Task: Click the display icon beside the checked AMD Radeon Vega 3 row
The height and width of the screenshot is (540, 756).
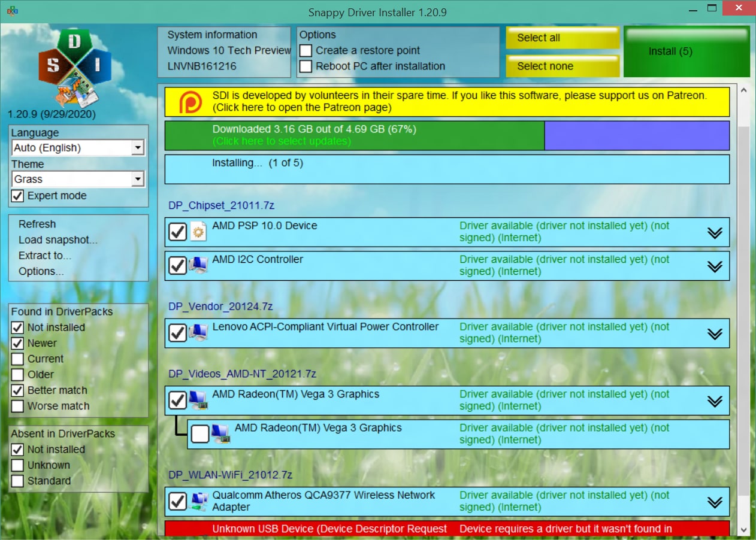Action: coord(198,401)
